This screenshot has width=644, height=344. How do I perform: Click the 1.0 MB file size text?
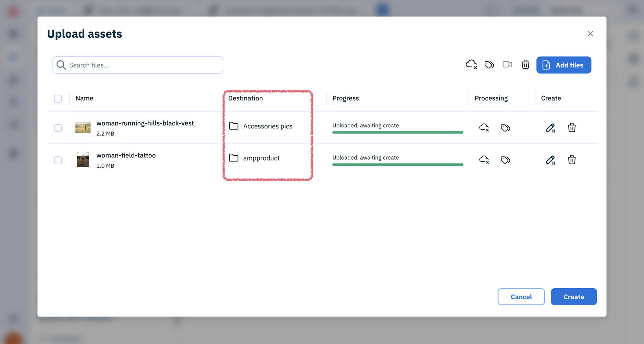tap(105, 166)
